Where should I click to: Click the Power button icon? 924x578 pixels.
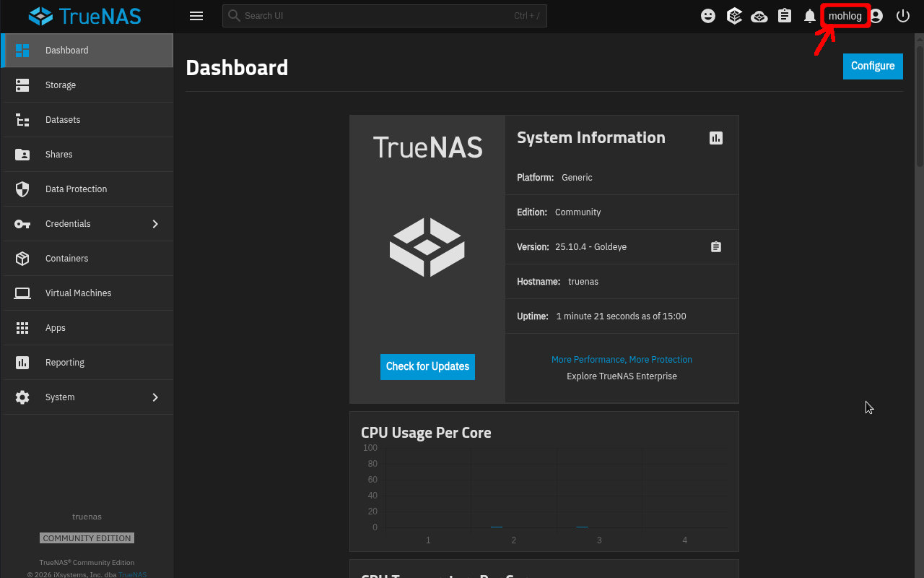coord(902,16)
